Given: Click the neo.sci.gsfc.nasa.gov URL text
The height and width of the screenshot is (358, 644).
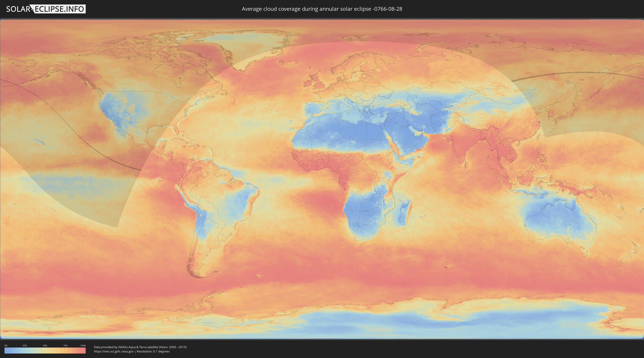Looking at the screenshot, I should (x=114, y=352).
